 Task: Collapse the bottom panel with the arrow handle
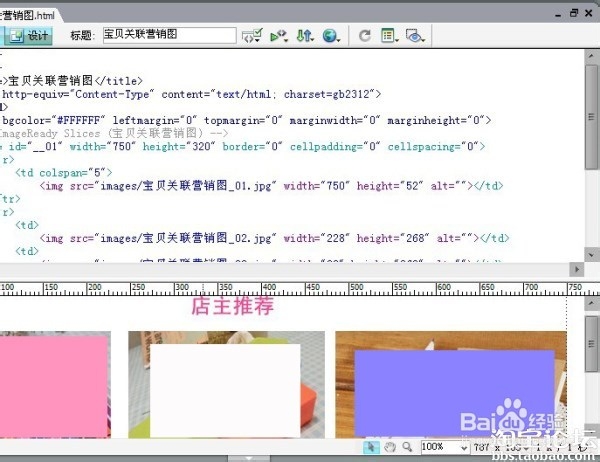249,458
